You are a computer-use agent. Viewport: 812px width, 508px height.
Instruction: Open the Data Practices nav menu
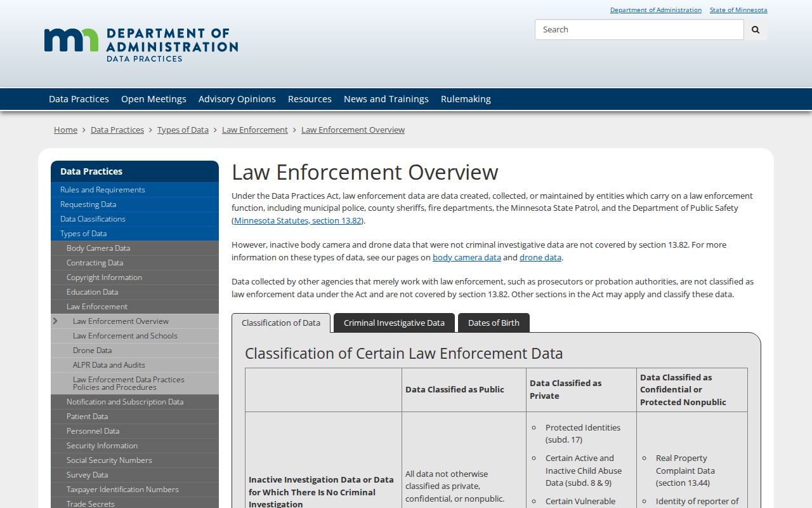point(79,99)
